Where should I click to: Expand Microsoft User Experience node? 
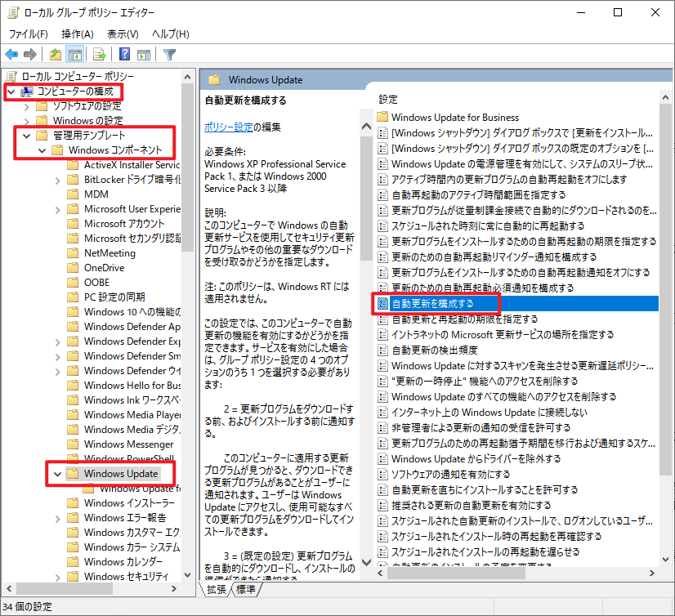coord(58,210)
